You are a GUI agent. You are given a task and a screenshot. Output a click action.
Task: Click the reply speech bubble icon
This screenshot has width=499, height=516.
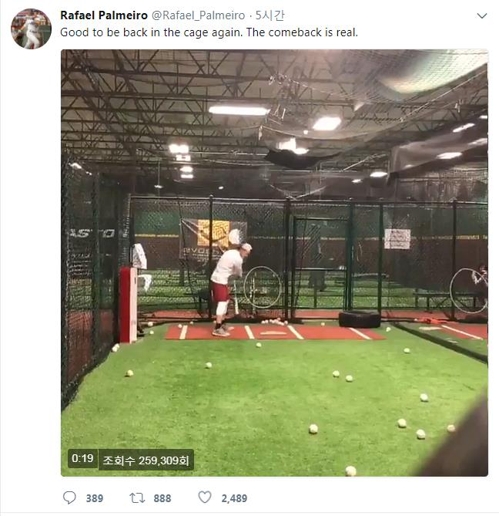tap(69, 498)
